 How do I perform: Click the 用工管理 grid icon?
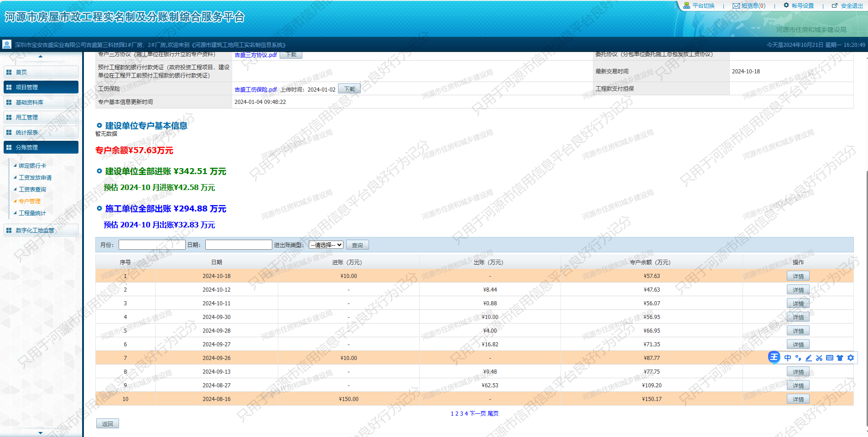tap(9, 117)
